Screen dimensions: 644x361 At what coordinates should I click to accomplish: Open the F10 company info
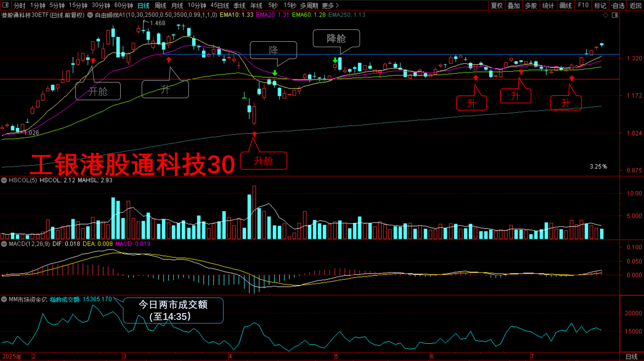pos(583,5)
